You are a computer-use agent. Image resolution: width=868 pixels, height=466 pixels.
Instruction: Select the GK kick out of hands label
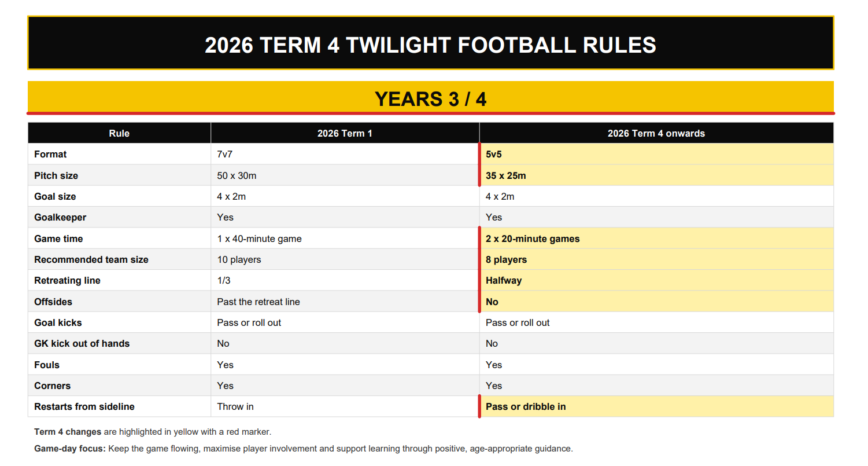pyautogui.click(x=82, y=343)
